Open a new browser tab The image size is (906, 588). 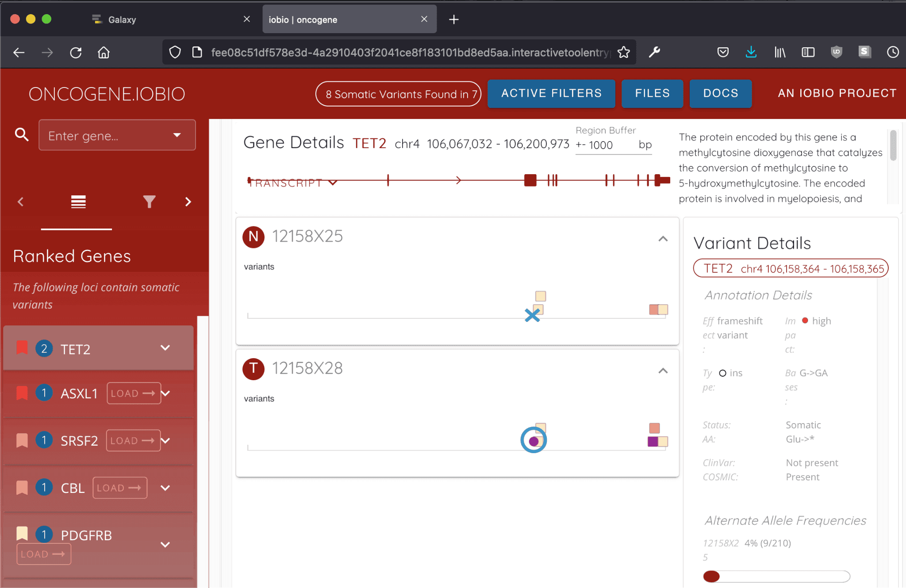(x=454, y=19)
